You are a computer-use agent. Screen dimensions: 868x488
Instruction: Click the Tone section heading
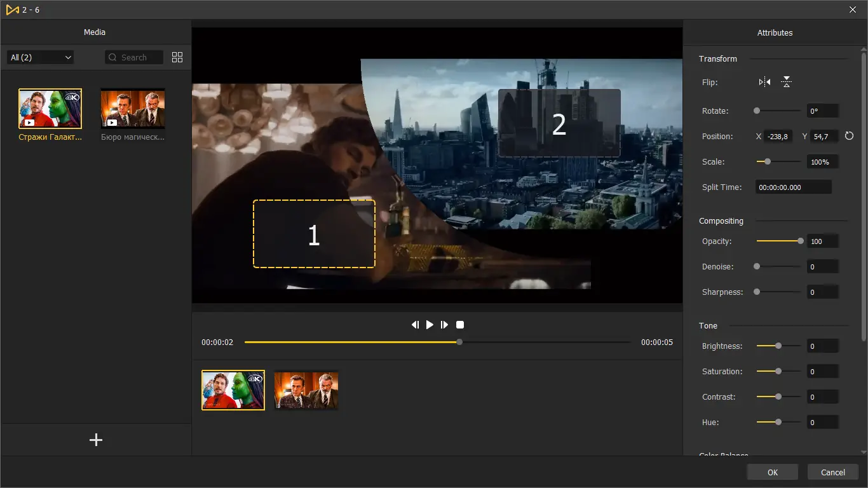[708, 325]
